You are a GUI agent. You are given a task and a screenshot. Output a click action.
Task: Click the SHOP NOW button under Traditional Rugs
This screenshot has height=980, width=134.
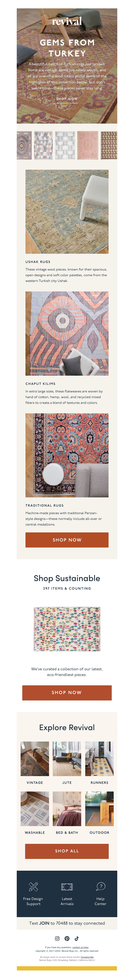coord(67,540)
